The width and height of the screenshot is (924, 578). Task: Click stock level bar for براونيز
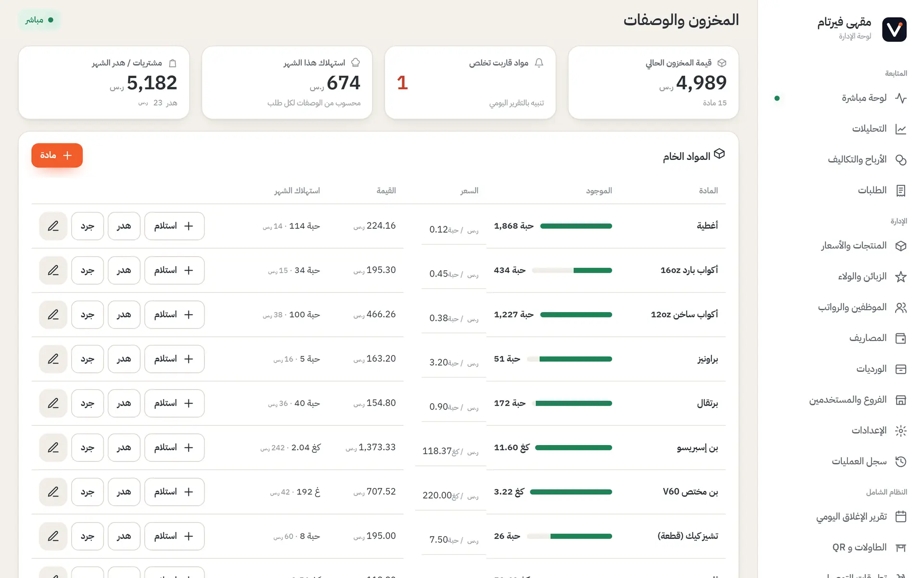(x=569, y=359)
